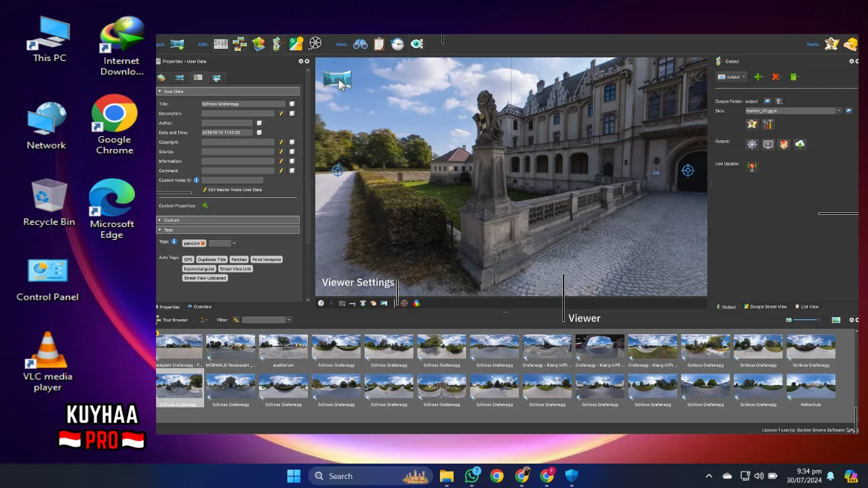Switch to the List View tab

click(x=807, y=307)
